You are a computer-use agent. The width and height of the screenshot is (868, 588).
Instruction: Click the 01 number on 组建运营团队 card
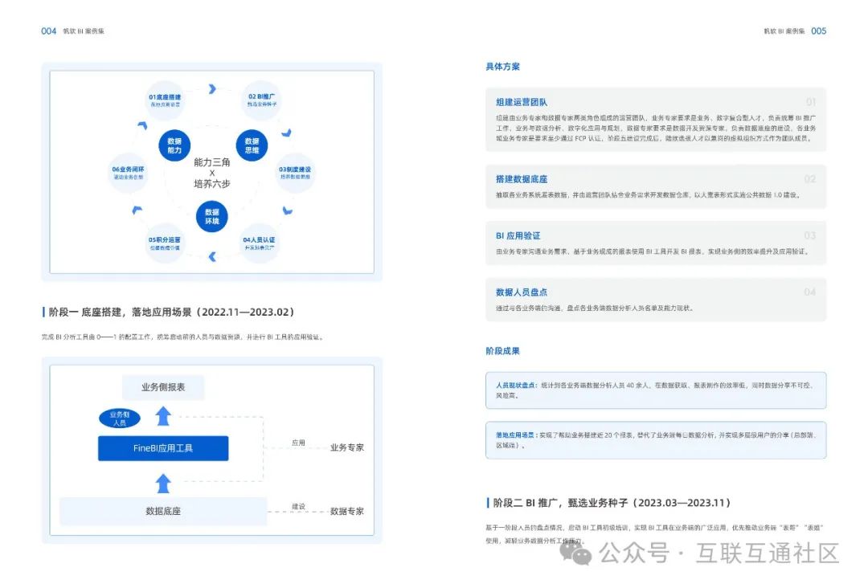[x=810, y=102]
